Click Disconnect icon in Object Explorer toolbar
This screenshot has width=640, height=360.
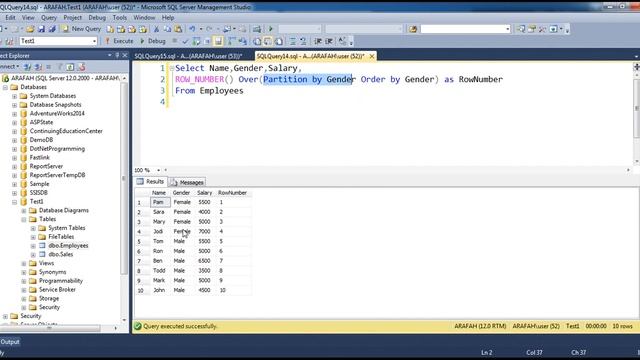click(x=38, y=67)
